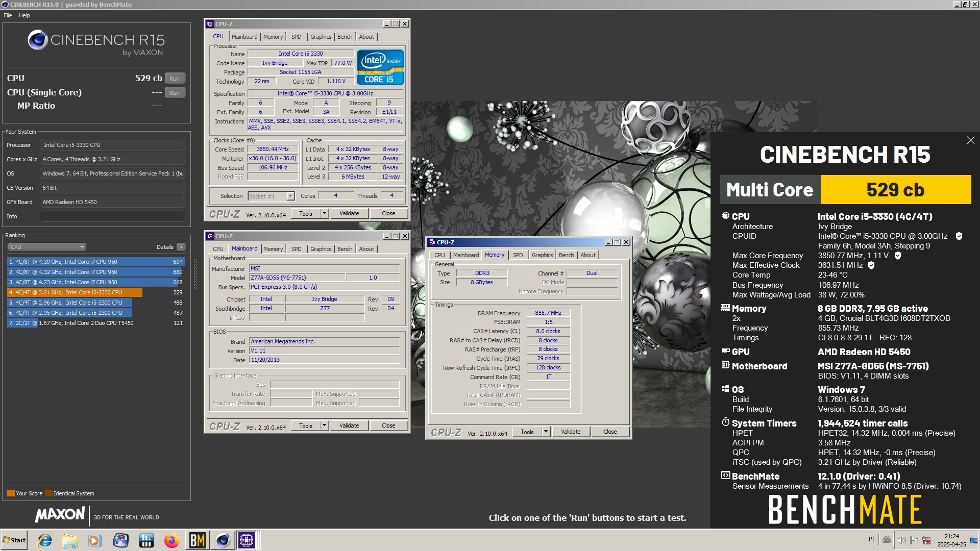
Task: Run the CPU multi-core test
Action: point(175,79)
